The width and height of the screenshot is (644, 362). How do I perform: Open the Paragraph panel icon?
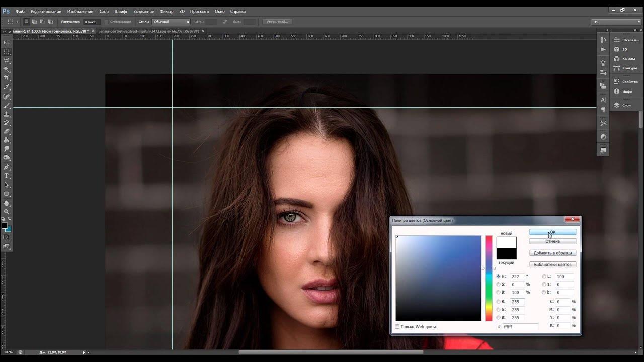603,109
